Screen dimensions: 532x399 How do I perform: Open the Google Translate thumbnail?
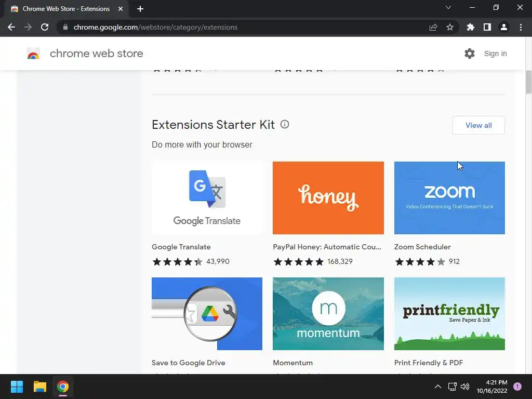tap(207, 198)
